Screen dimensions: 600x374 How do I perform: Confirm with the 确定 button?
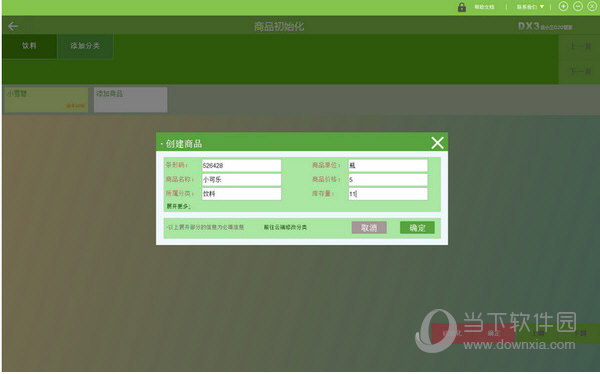[x=417, y=228]
